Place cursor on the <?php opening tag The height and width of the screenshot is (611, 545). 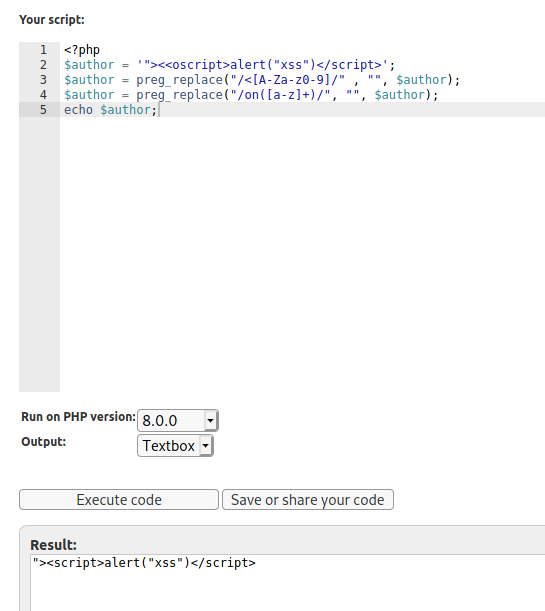pyautogui.click(x=82, y=50)
